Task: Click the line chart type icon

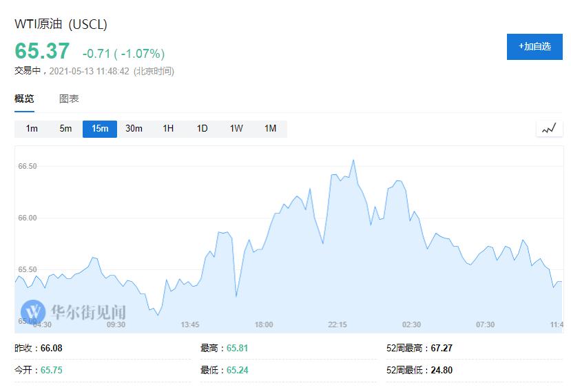Action: point(549,129)
